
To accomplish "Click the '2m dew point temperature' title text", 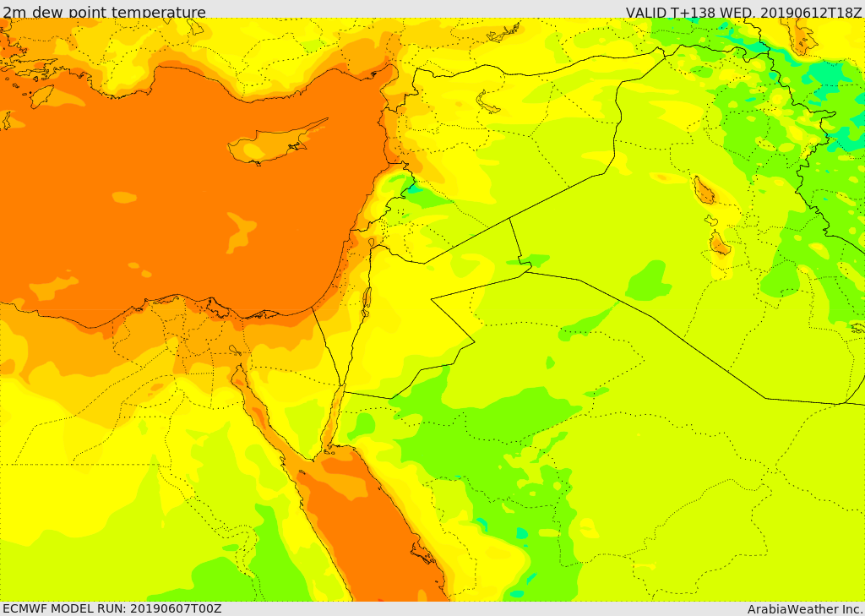I will pyautogui.click(x=104, y=12).
